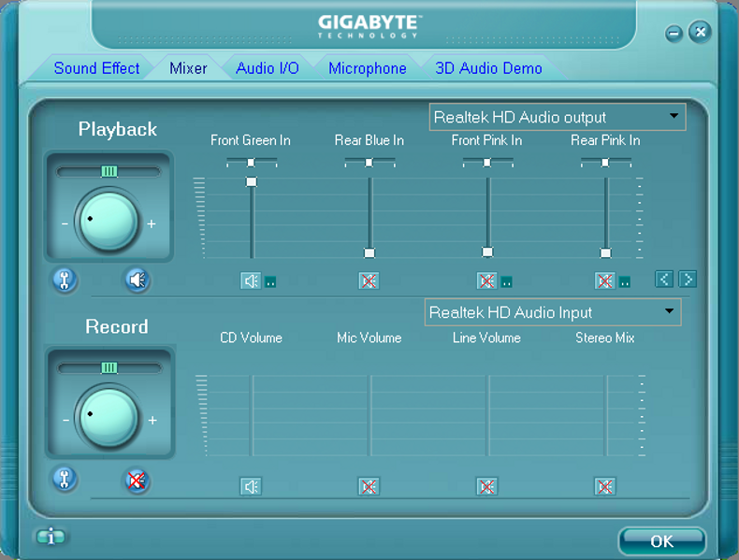The image size is (739, 560).
Task: Show next playback channels arrow
Action: [688, 280]
